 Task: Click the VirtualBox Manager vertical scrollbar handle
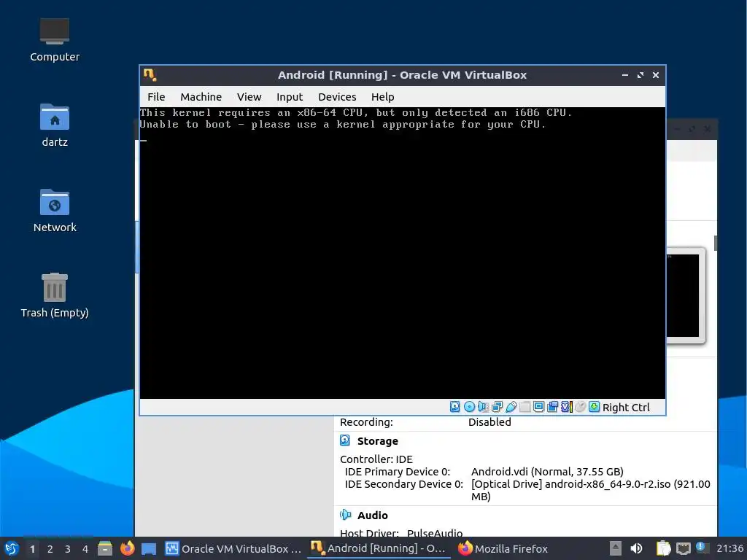[716, 243]
